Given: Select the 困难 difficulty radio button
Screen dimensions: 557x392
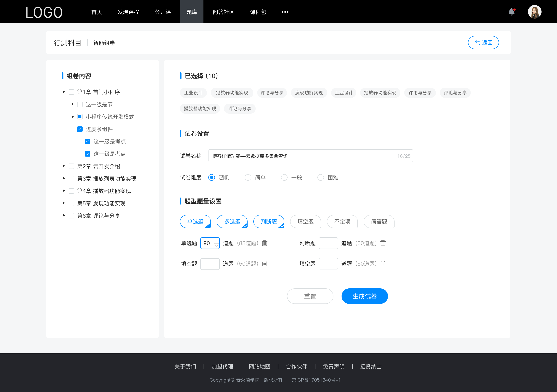Looking at the screenshot, I should point(320,177).
